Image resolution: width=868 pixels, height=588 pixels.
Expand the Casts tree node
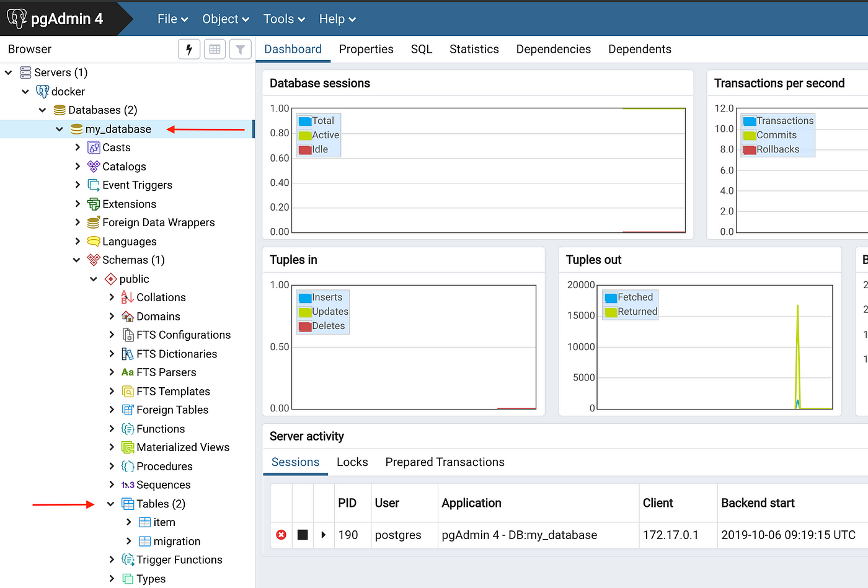pos(77,147)
